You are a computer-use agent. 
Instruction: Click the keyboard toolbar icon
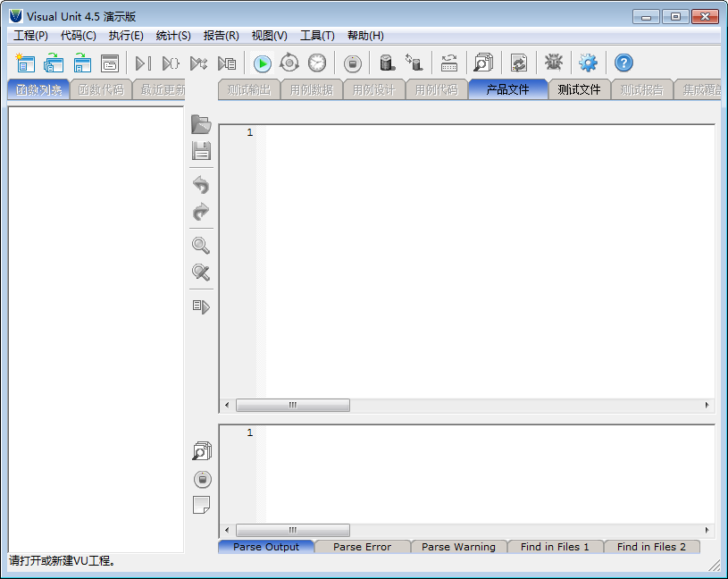point(449,63)
